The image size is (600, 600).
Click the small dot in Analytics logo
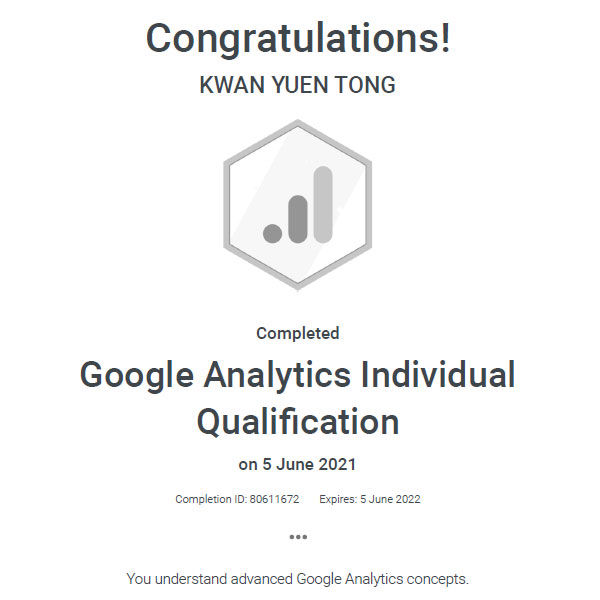[273, 232]
